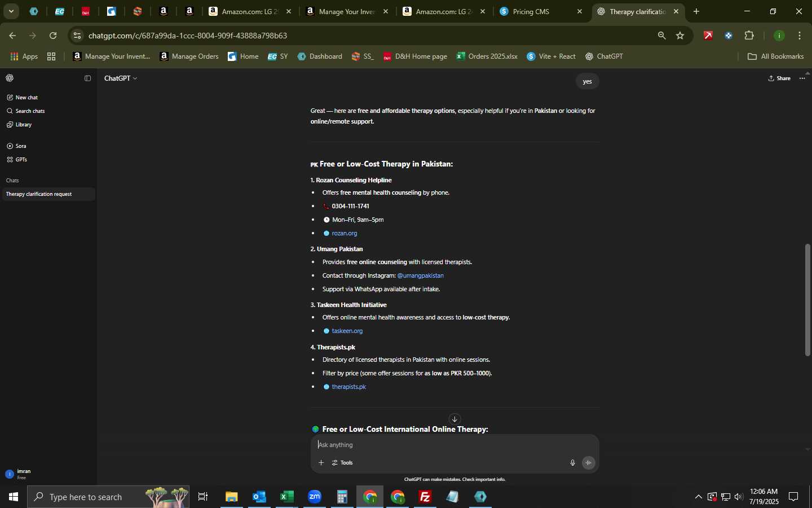
Task: Click the page vertical scrollbar thumb
Action: pos(808,300)
